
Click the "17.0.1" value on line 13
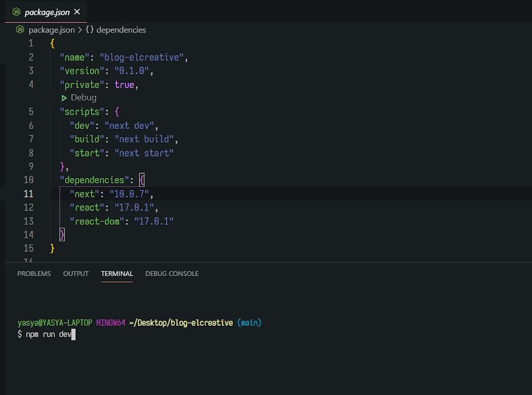point(154,221)
